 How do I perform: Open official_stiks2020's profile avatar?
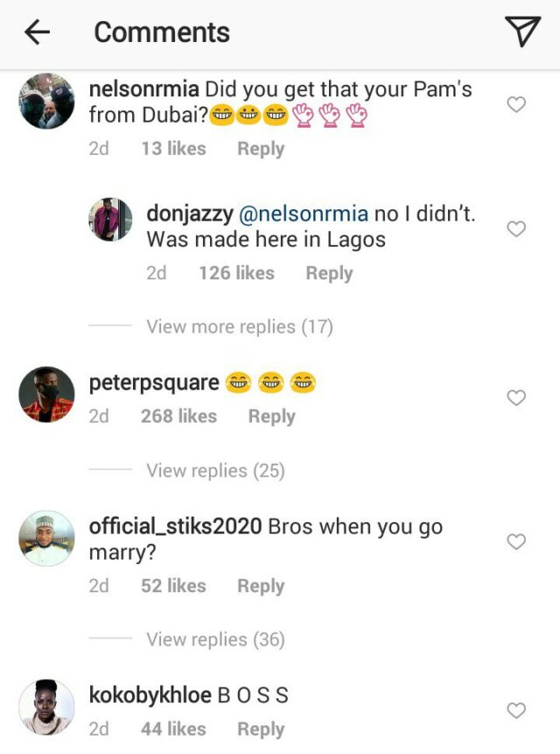(x=46, y=538)
